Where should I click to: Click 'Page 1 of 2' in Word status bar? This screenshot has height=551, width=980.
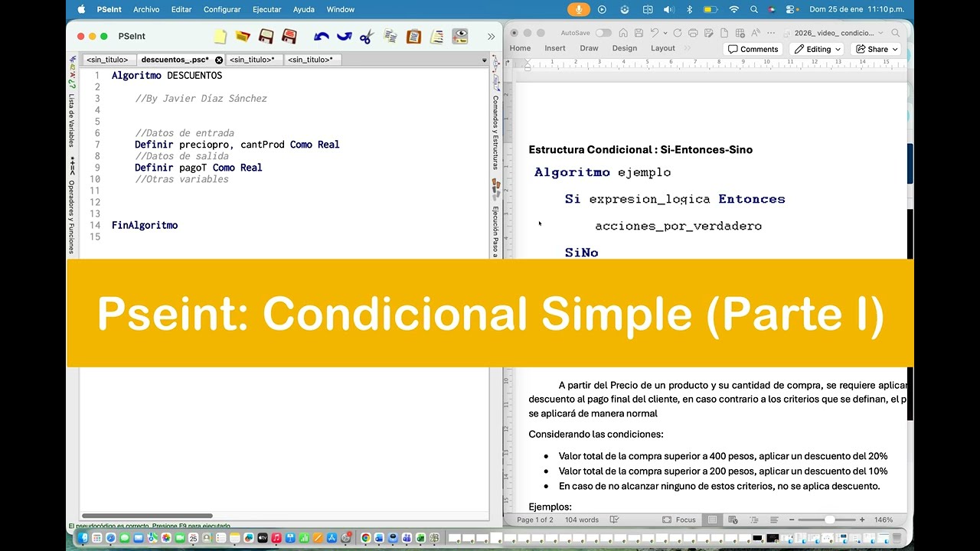[535, 520]
